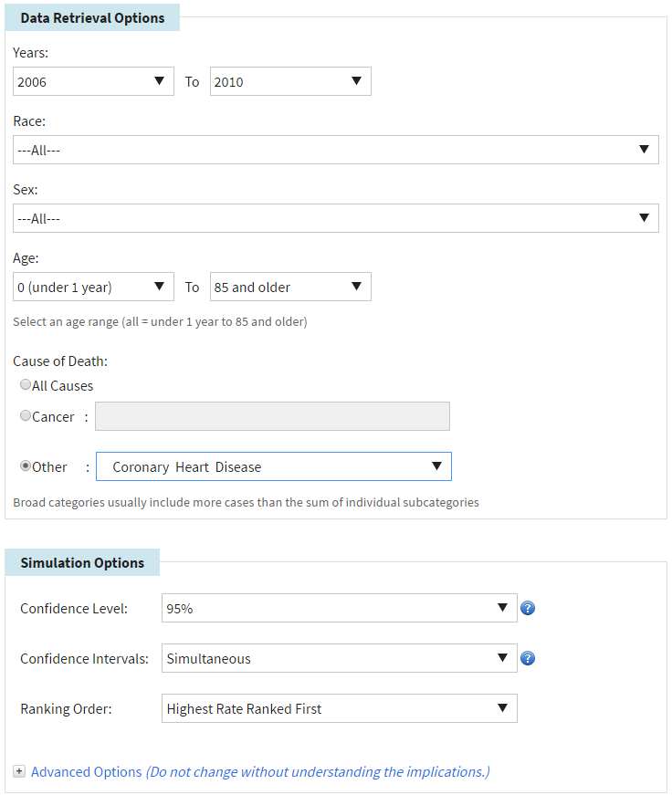Open the Confidence Level 95% dropdown

tap(338, 609)
